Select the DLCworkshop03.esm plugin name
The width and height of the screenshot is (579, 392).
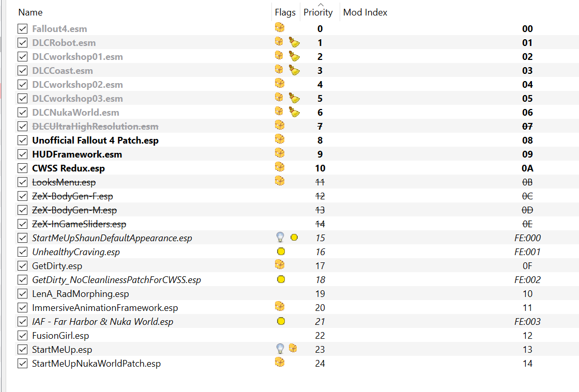click(x=78, y=99)
